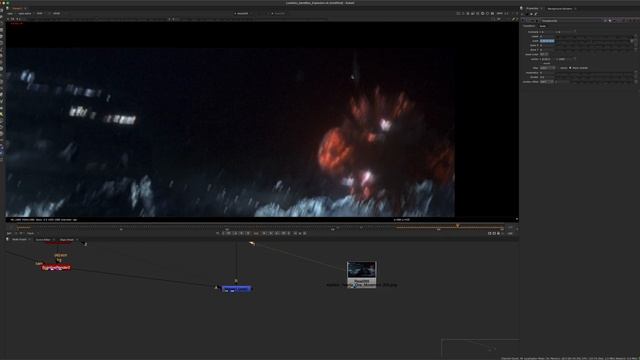Screen dimensions: 640x360
Task: Open the viewer RGB display dropdown
Action: pos(40,13)
